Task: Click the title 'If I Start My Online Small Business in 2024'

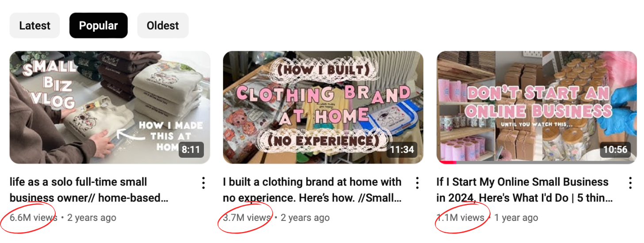Action: (525, 190)
